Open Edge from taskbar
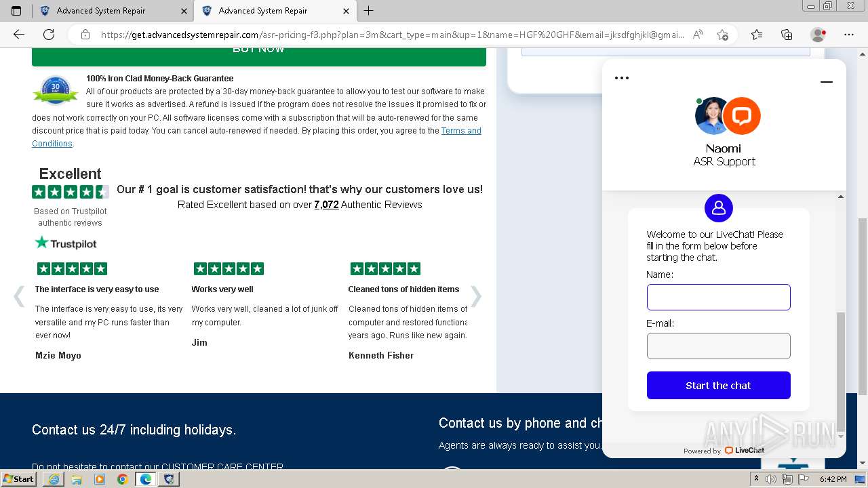 pyautogui.click(x=145, y=479)
